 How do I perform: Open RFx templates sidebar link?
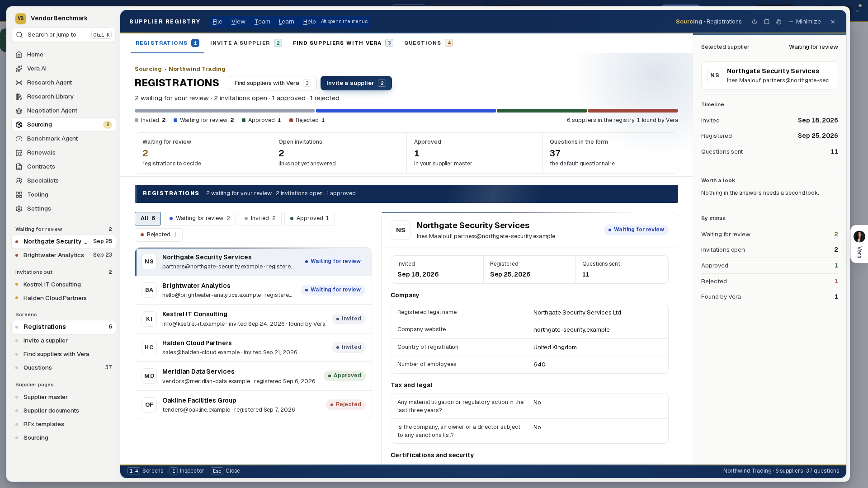click(63, 424)
